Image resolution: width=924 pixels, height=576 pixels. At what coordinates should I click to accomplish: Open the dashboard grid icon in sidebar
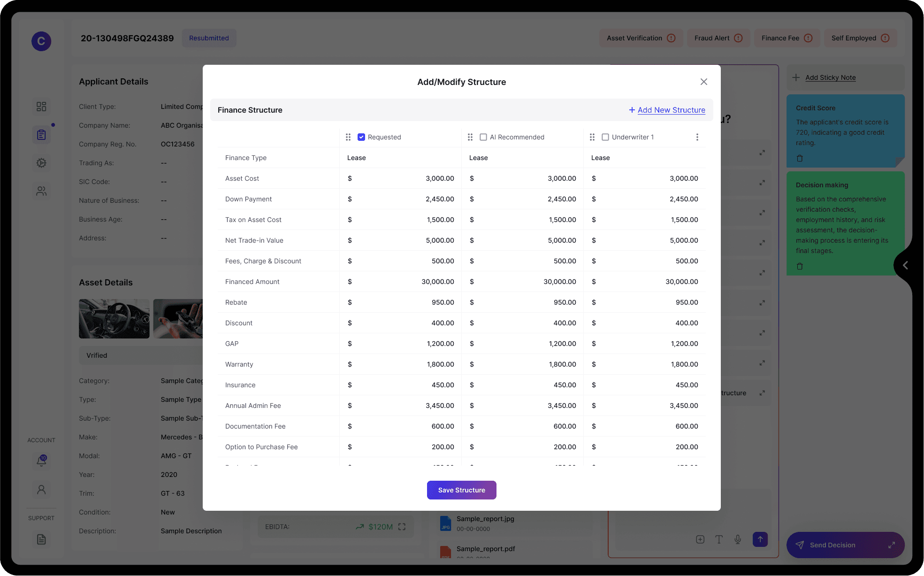point(41,107)
